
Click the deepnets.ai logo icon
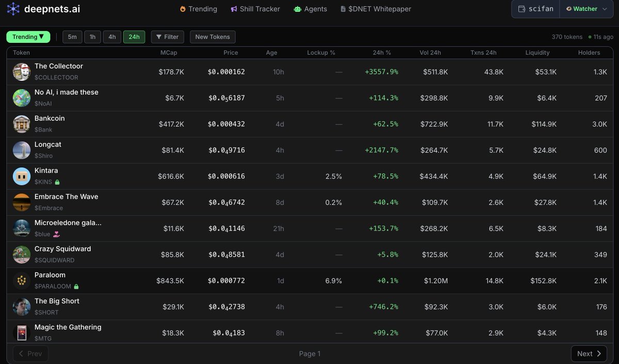(x=13, y=9)
